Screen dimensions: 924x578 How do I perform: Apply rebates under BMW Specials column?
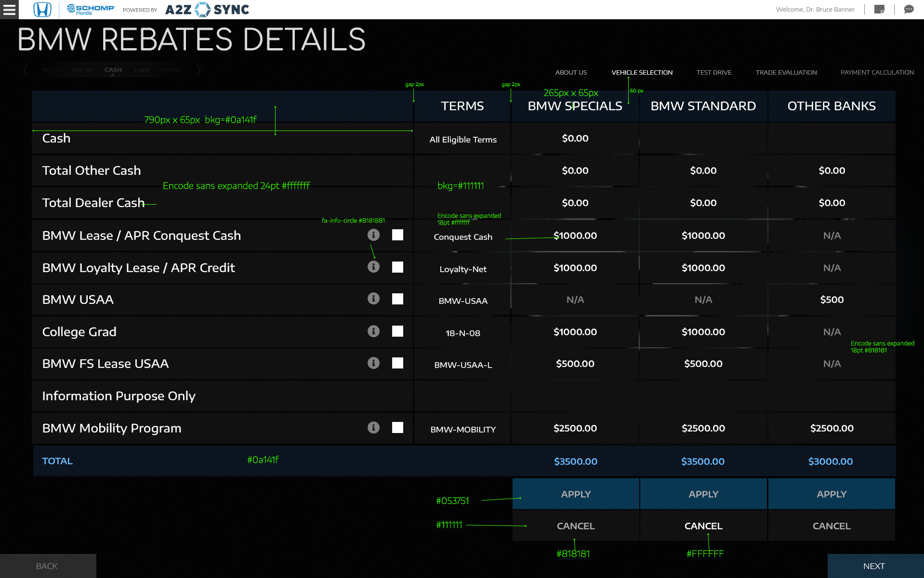click(x=576, y=494)
